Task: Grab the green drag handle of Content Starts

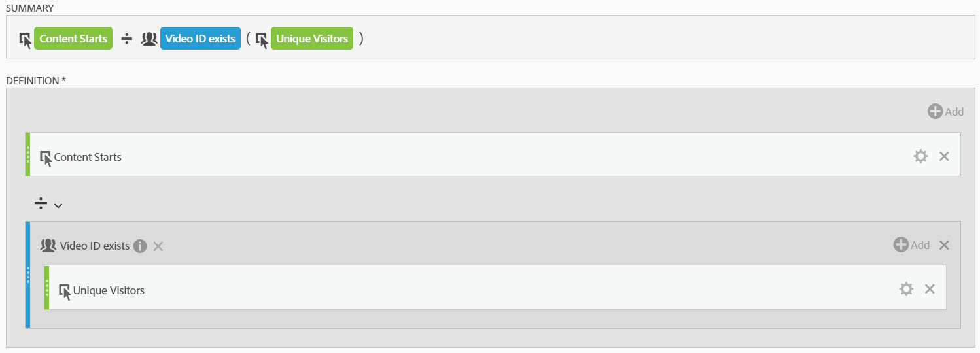Action: (27, 155)
